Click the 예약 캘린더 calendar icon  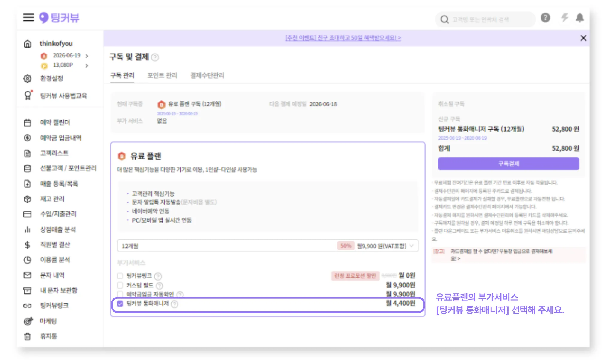tap(27, 123)
